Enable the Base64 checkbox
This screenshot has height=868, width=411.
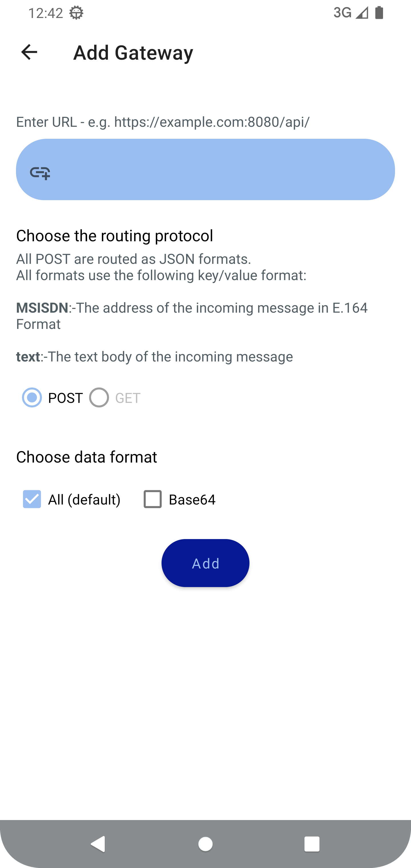153,499
